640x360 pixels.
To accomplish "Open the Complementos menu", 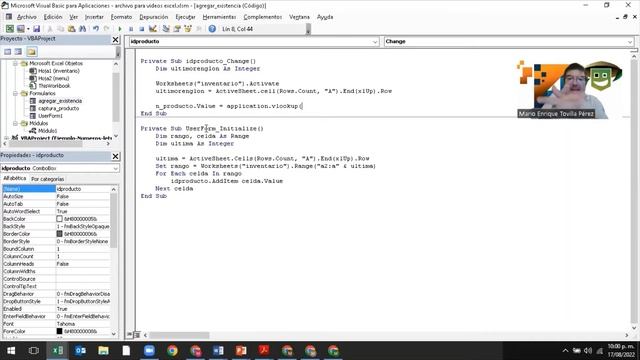I will click(262, 17).
